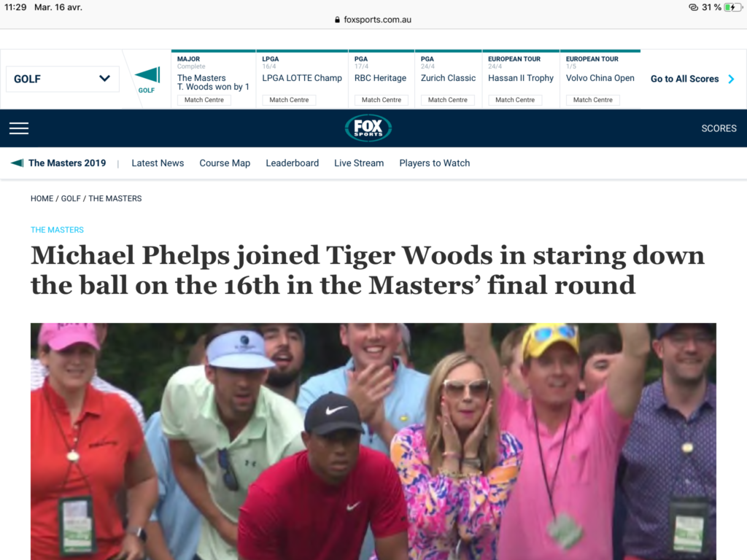Click Match Centre under The Masters
This screenshot has width=747, height=560.
click(204, 100)
